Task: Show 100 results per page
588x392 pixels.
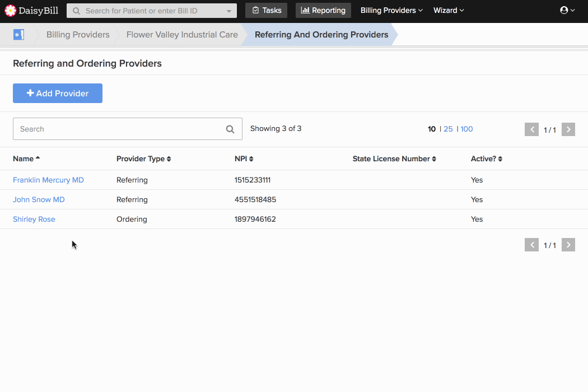Action: tap(466, 129)
